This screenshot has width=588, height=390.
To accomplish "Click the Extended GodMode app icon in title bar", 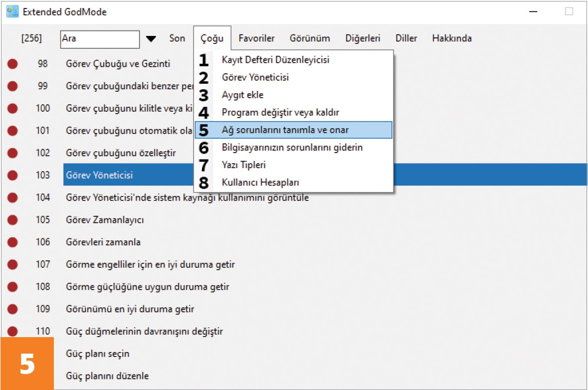I will pyautogui.click(x=12, y=11).
